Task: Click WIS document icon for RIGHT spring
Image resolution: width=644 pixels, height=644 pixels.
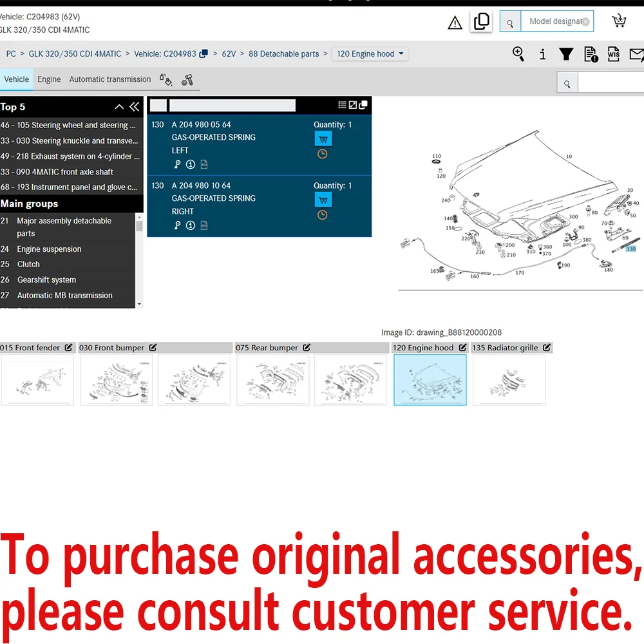Action: click(x=204, y=225)
